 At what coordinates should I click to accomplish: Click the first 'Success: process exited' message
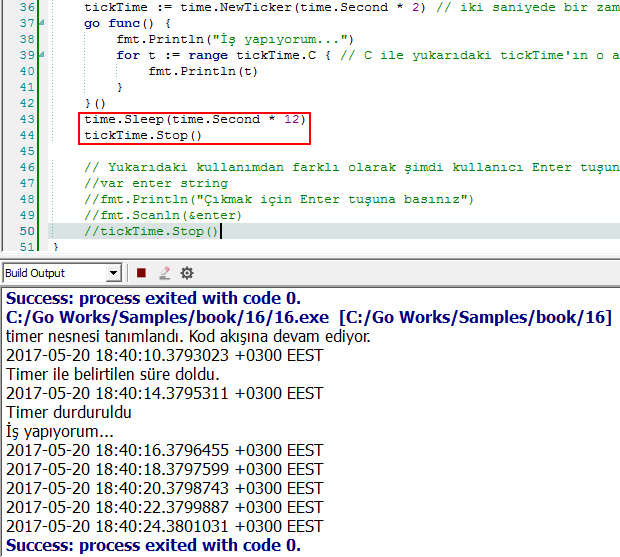pos(152,298)
